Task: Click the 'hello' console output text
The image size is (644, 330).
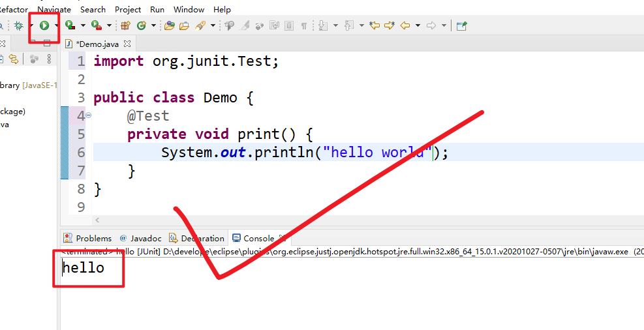Action: pyautogui.click(x=84, y=268)
